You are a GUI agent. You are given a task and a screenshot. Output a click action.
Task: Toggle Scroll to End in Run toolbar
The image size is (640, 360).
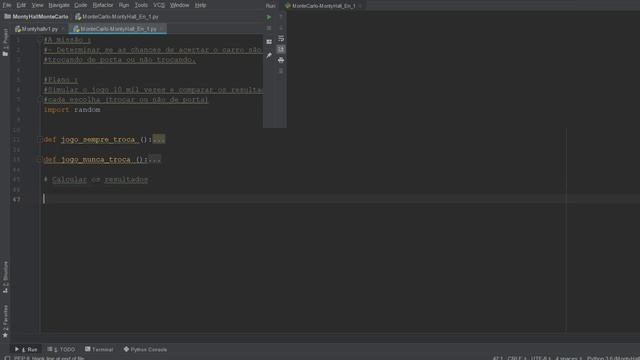(x=281, y=49)
